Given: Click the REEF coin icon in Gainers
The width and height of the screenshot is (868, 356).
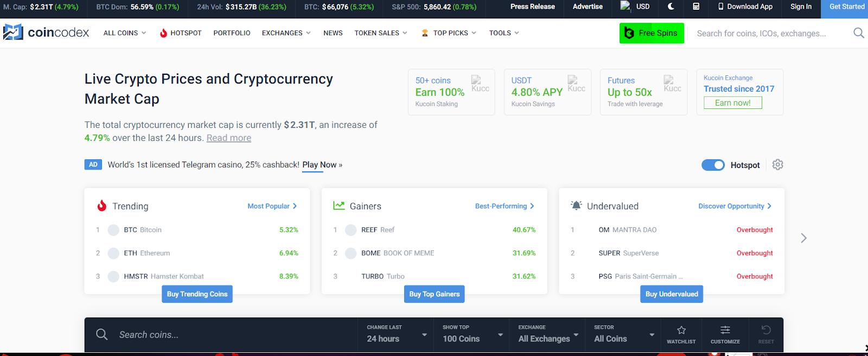Looking at the screenshot, I should tap(351, 230).
